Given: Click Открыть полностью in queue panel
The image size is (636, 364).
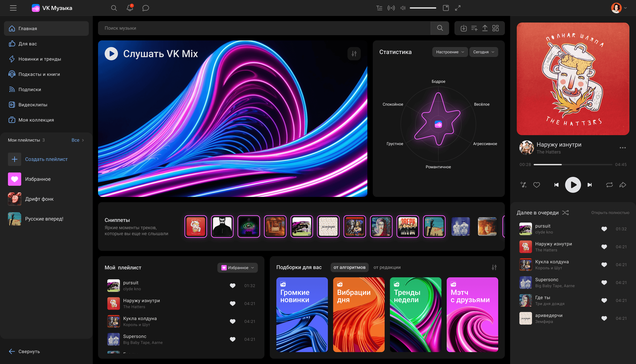Looking at the screenshot, I should [x=610, y=212].
